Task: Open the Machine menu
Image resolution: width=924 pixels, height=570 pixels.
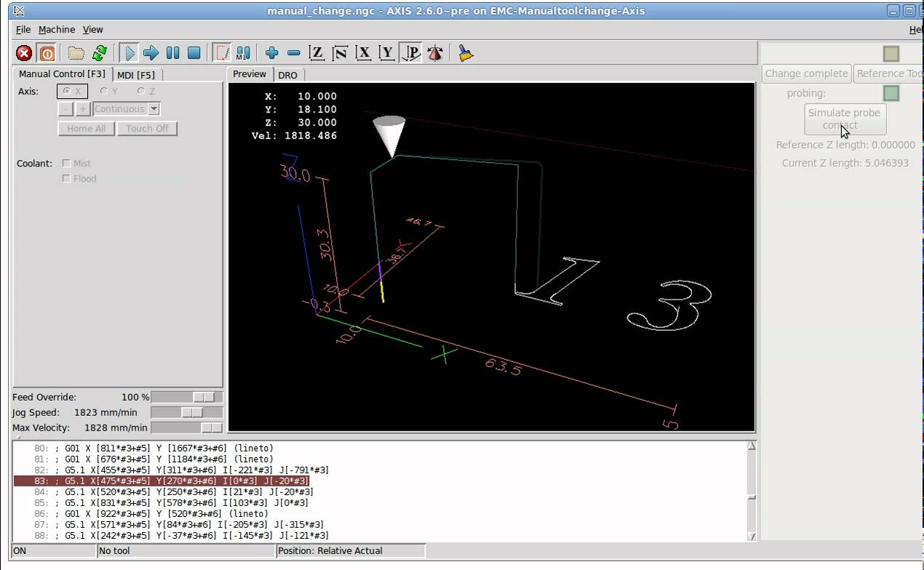Action: [x=57, y=30]
